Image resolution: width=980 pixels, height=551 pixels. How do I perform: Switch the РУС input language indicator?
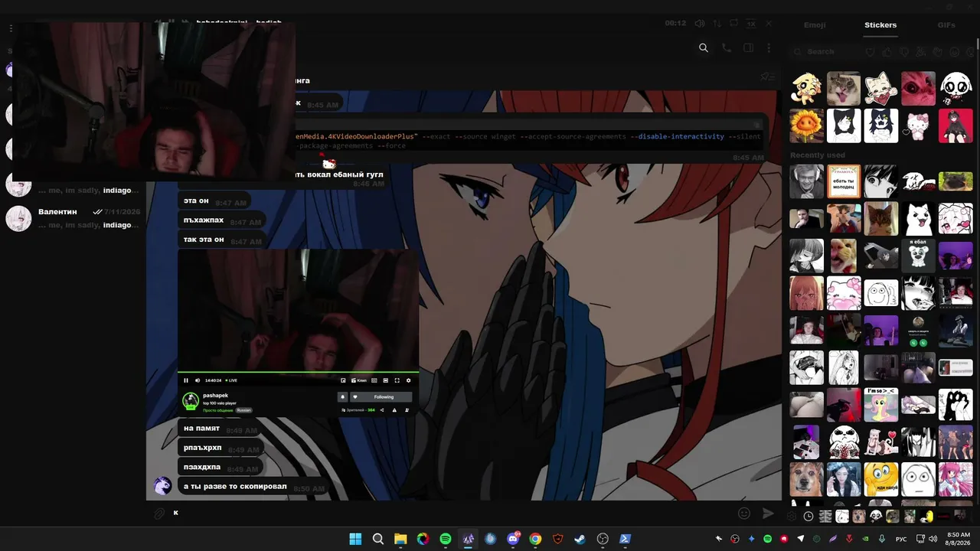click(x=901, y=539)
